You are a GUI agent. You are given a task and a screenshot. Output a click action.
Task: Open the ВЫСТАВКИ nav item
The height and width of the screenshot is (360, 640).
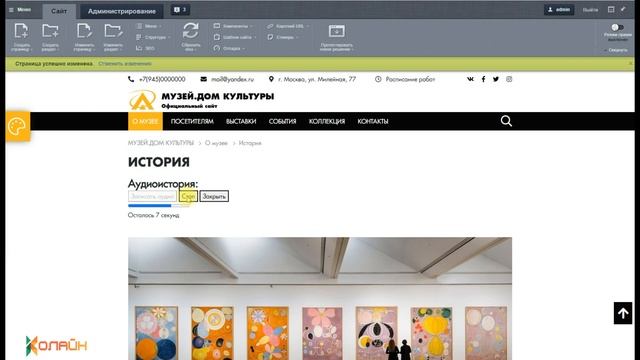(241, 121)
